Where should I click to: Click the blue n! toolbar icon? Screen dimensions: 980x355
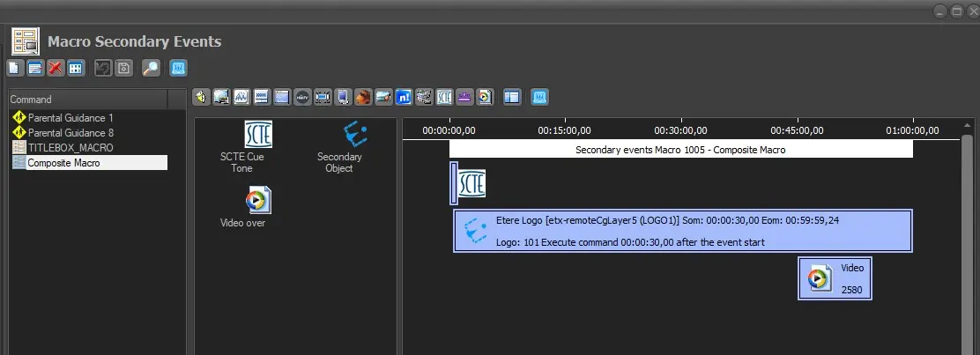[404, 97]
